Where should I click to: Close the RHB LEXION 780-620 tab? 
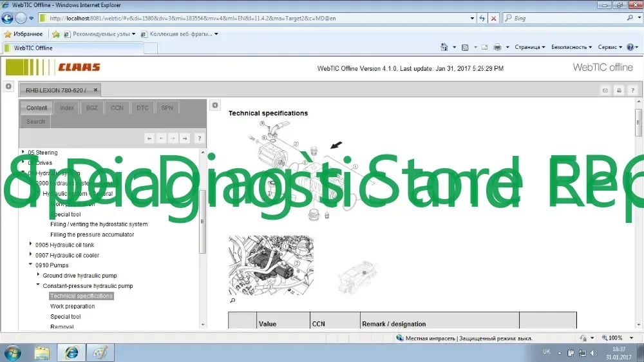(95, 90)
